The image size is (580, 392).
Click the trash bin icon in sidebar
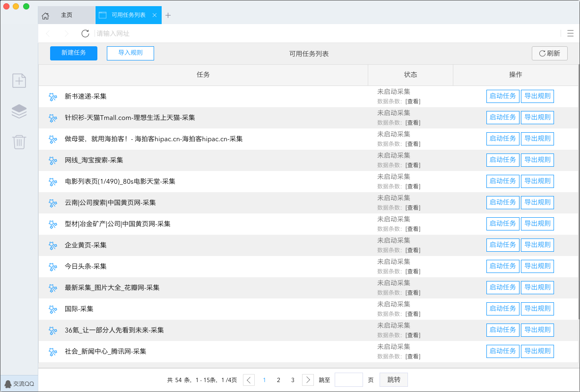coord(19,142)
